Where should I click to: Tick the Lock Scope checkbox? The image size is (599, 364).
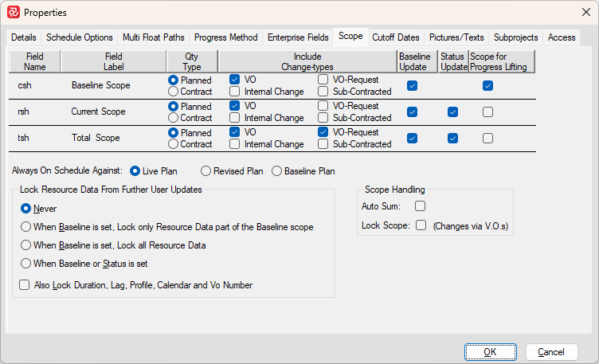421,225
